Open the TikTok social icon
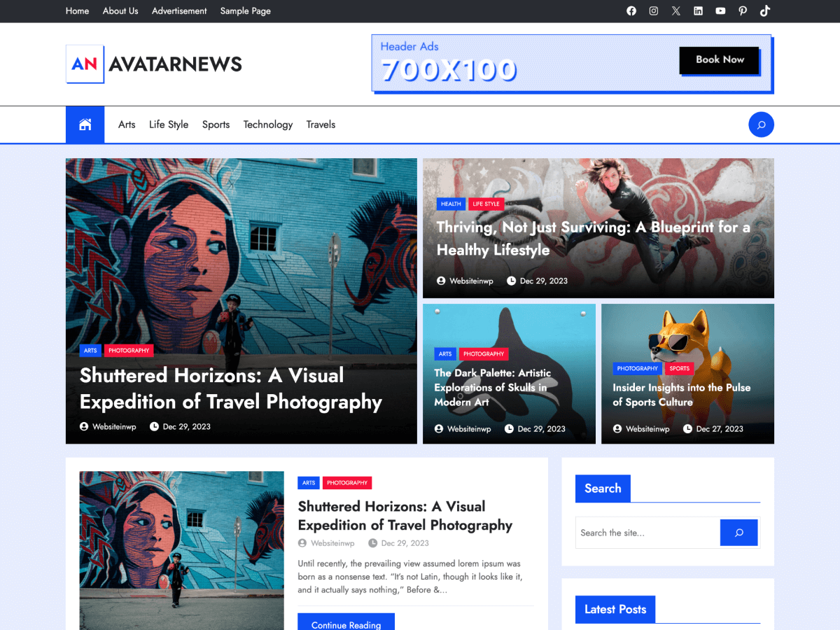Image resolution: width=840 pixels, height=630 pixels. point(764,10)
